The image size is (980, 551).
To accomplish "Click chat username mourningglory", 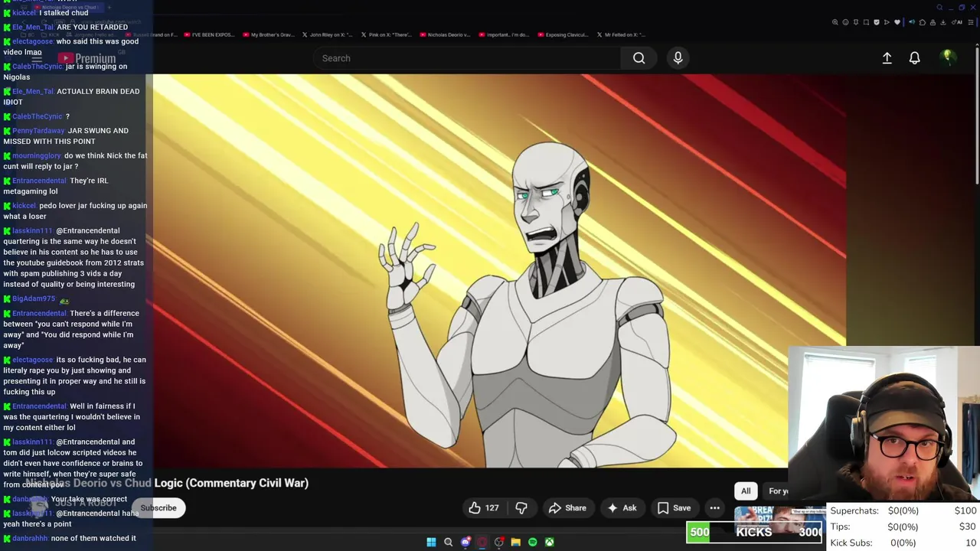I will point(36,156).
